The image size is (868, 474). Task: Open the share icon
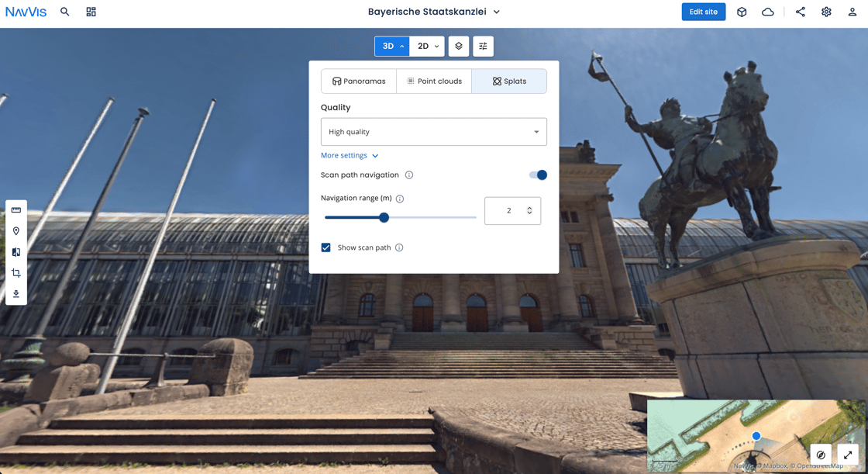click(x=800, y=12)
